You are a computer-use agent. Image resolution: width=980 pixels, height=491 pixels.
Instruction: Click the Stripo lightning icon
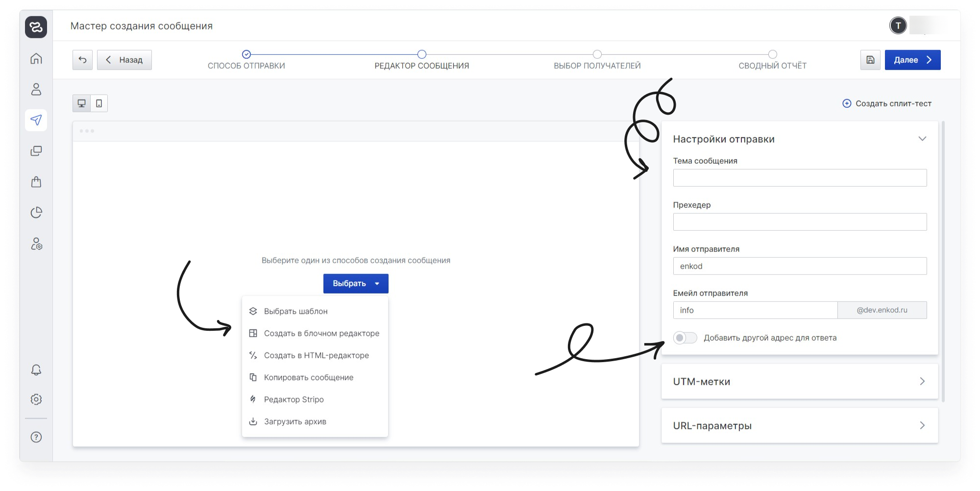pos(253,399)
